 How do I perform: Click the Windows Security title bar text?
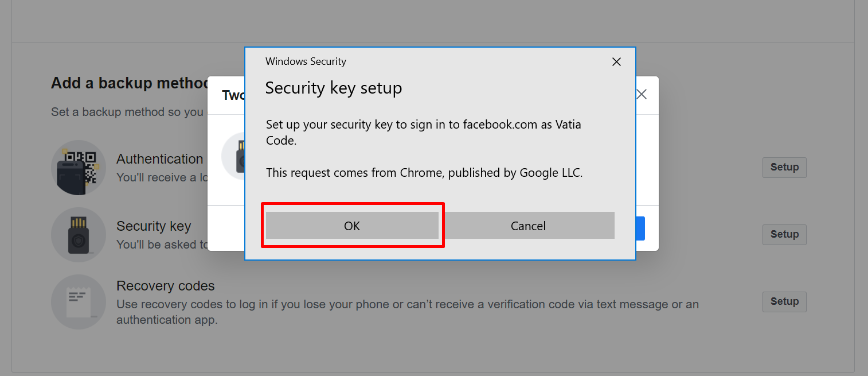click(x=306, y=61)
